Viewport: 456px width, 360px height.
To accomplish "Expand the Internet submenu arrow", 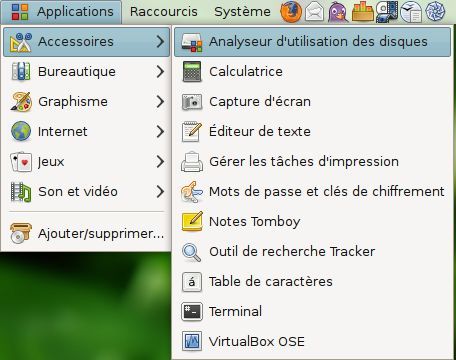I will point(160,132).
